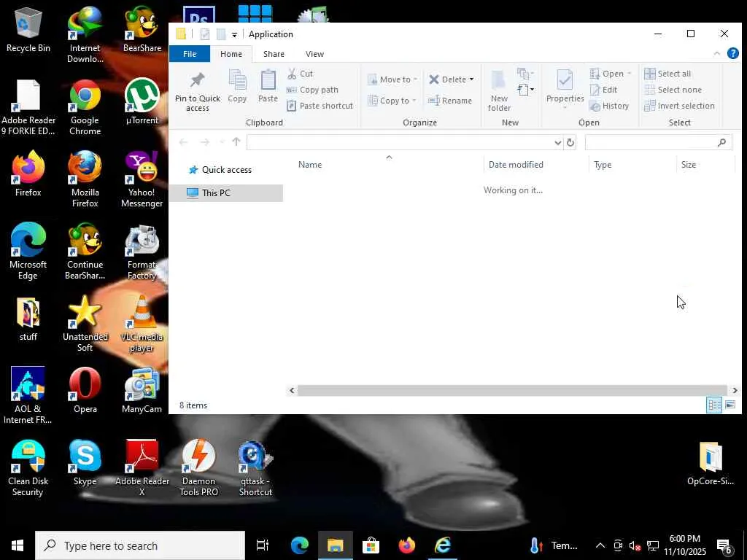Click Select all in ribbon
Image resolution: width=747 pixels, height=560 pixels.
tap(667, 74)
